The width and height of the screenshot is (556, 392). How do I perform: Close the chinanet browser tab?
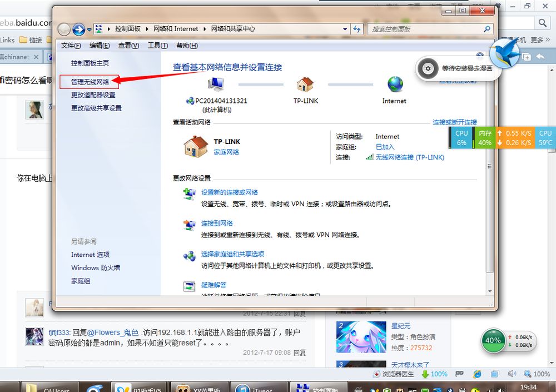tap(36, 57)
